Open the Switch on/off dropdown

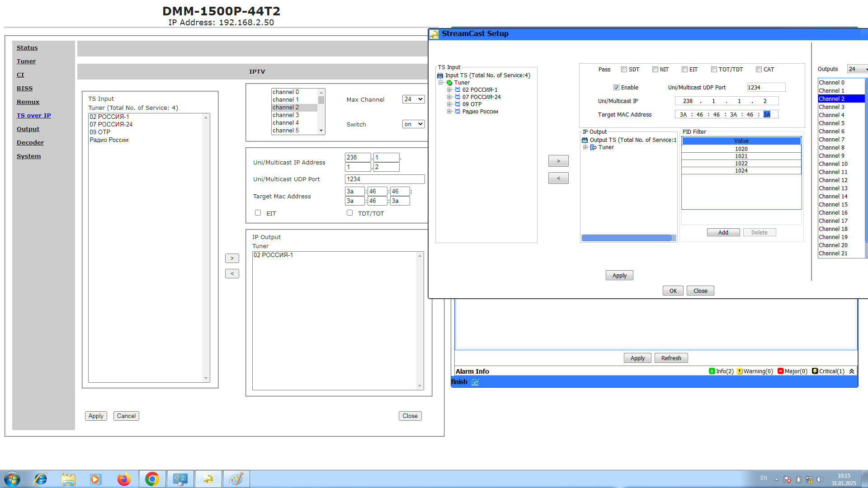click(x=413, y=124)
